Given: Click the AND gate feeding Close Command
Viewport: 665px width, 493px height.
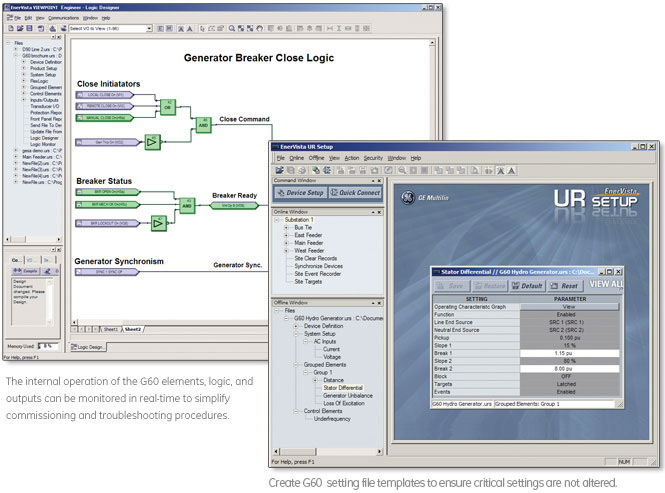Looking at the screenshot, I should click(x=203, y=125).
